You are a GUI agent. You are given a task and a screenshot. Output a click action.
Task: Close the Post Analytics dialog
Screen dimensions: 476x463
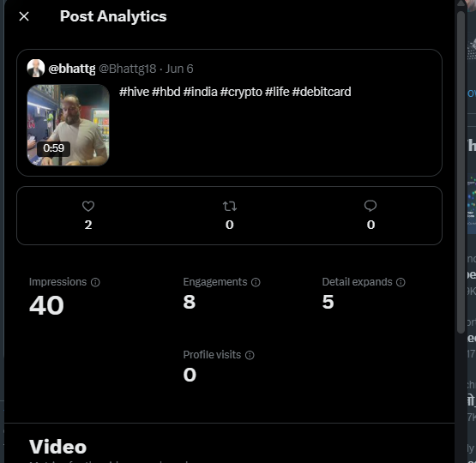(x=24, y=16)
